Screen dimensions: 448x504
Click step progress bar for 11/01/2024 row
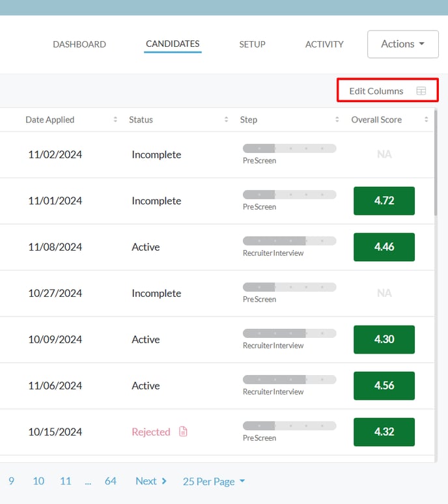(290, 195)
